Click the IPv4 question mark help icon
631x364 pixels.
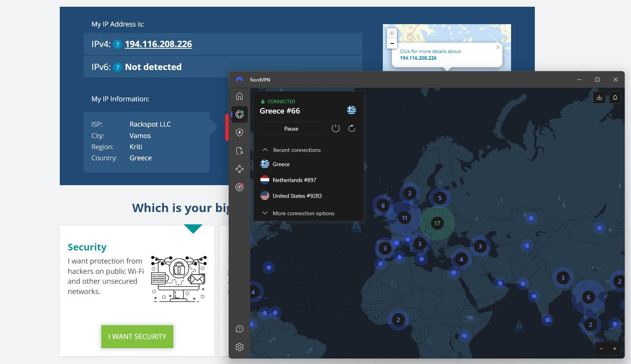point(118,44)
